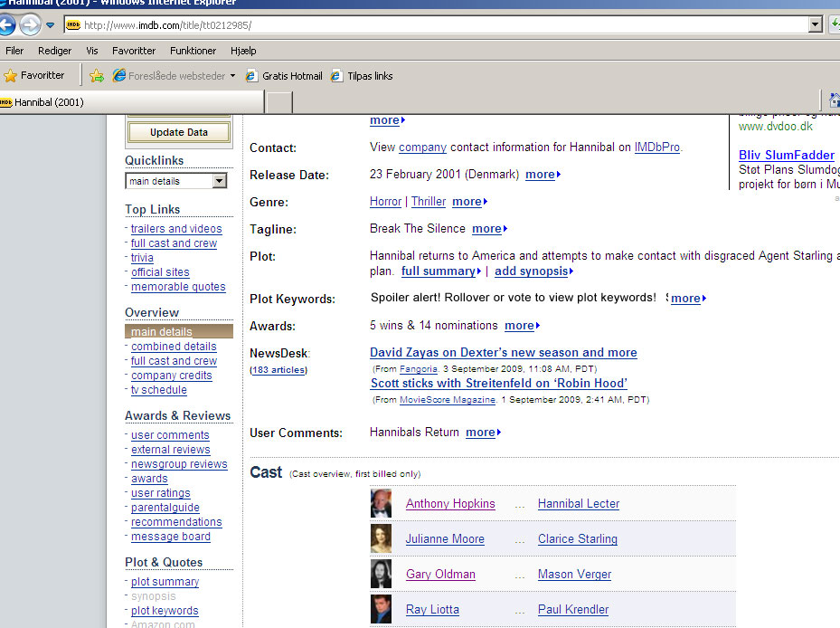Viewport: 840px width, 628px height.
Task: Click Gary Oldman headshot thumbnail
Action: 381,574
